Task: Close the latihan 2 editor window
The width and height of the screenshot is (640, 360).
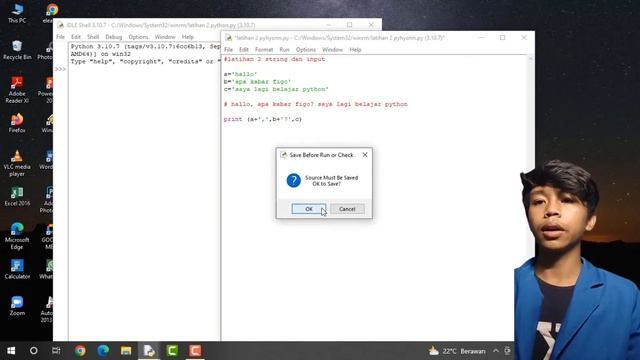Action: click(x=524, y=38)
